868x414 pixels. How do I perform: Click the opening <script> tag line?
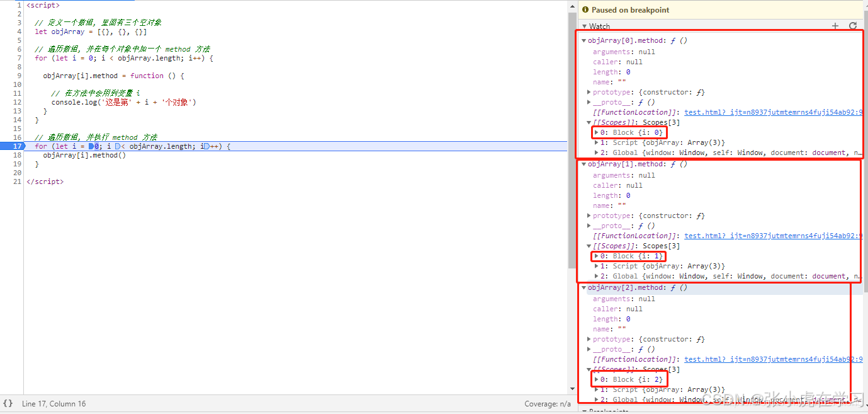coord(43,5)
